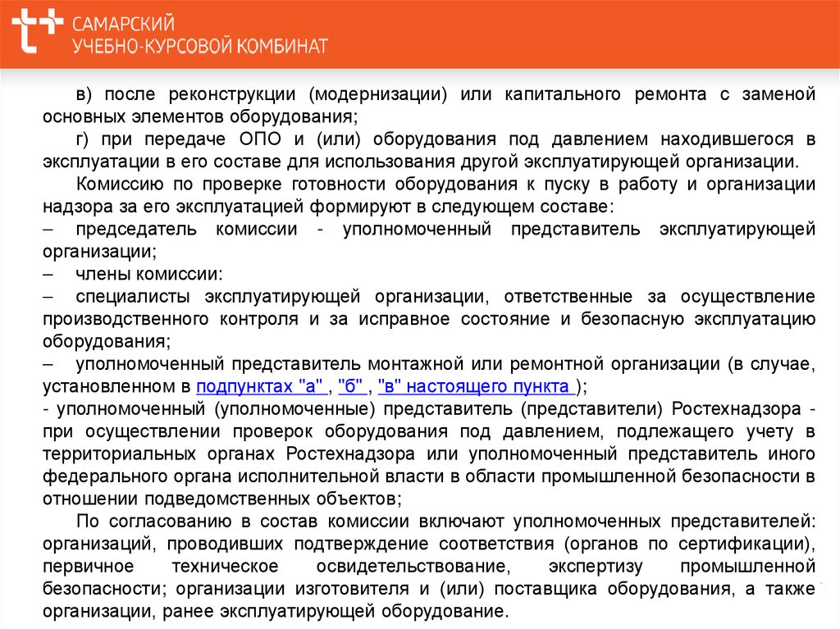Image resolution: width=840 pixels, height=629 pixels.
Task: Click the line starting "специалисты эксплуатирующей организации"
Action: tap(445, 296)
